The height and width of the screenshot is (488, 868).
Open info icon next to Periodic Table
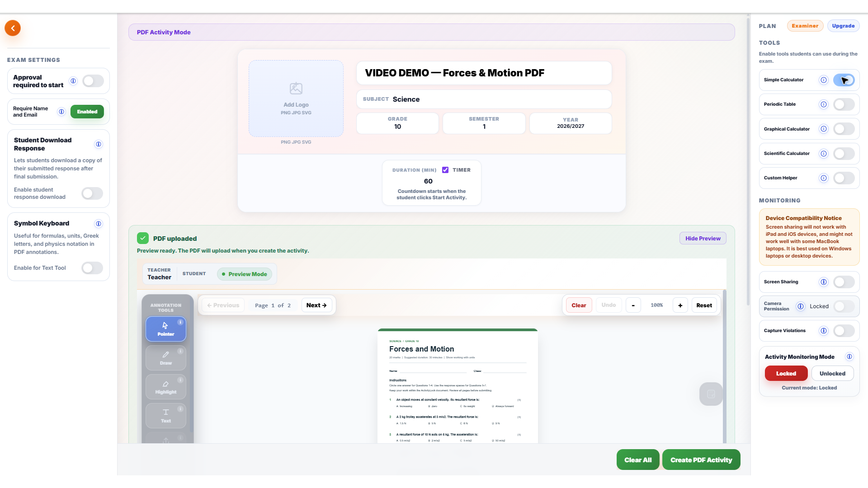coord(824,104)
